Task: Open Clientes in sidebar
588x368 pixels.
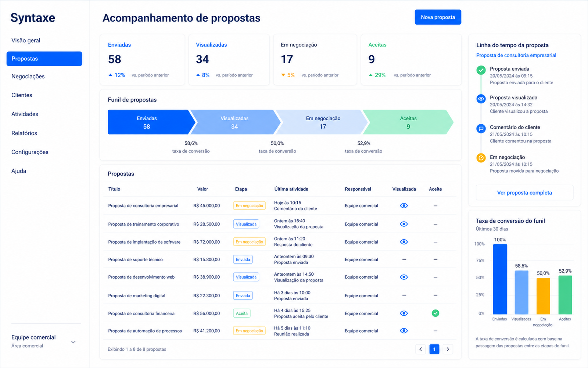Action: point(22,95)
